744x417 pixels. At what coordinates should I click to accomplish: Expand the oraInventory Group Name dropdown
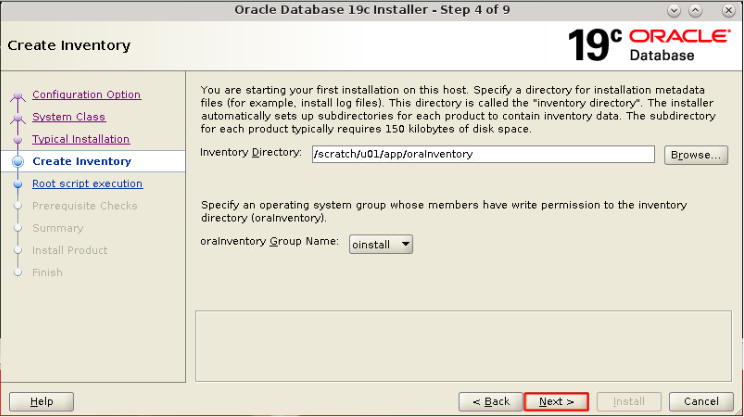[x=381, y=244]
